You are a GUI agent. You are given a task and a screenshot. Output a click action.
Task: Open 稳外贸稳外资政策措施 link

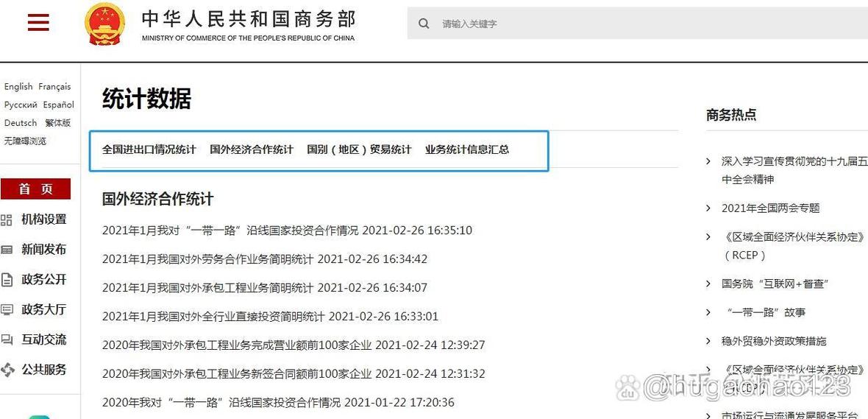click(x=773, y=342)
